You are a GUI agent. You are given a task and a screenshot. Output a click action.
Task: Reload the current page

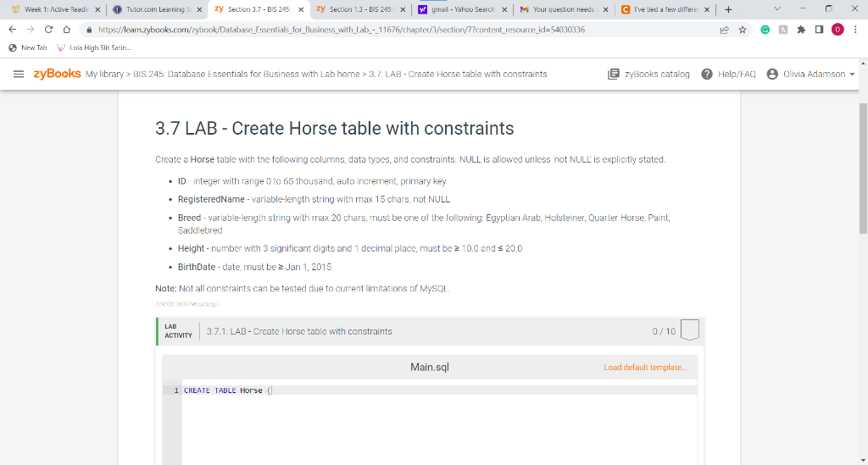click(48, 30)
